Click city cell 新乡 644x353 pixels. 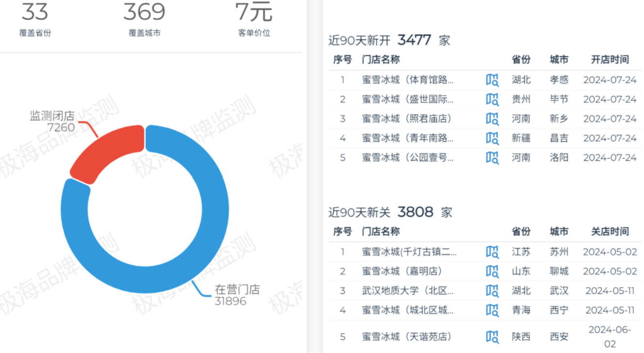click(559, 119)
